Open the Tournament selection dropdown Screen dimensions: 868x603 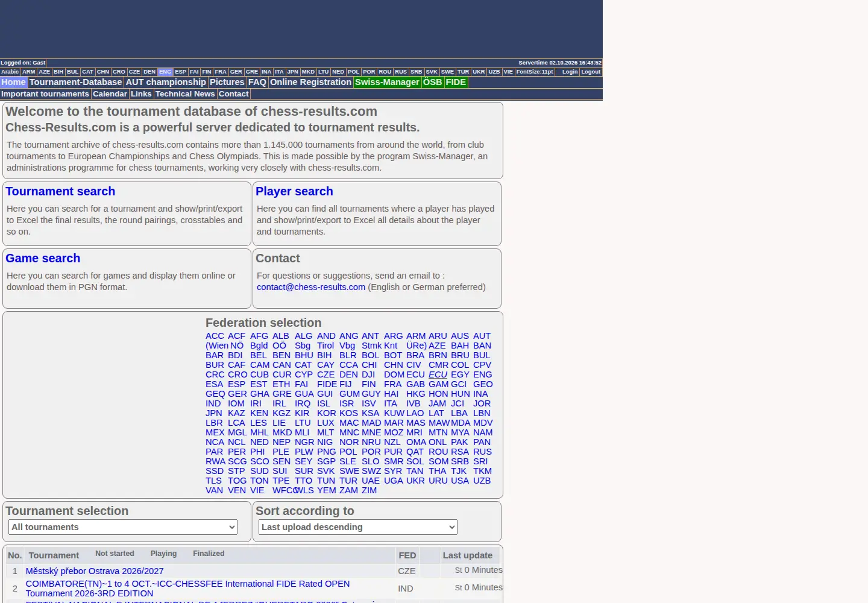(123, 527)
